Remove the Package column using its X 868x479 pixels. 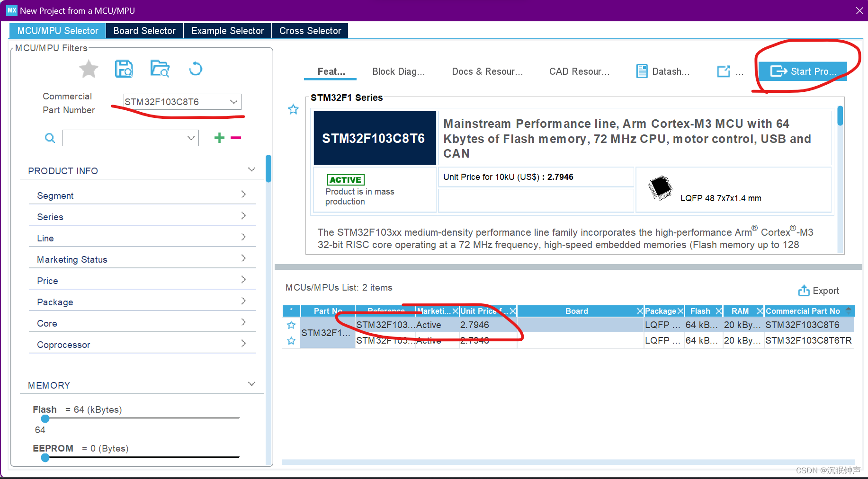point(680,311)
